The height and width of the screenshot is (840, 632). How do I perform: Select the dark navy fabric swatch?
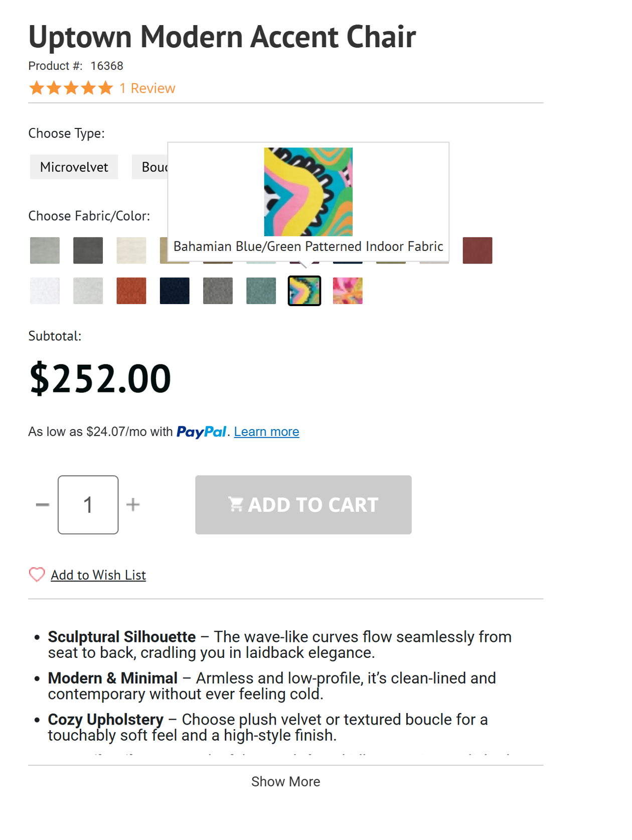click(x=174, y=291)
